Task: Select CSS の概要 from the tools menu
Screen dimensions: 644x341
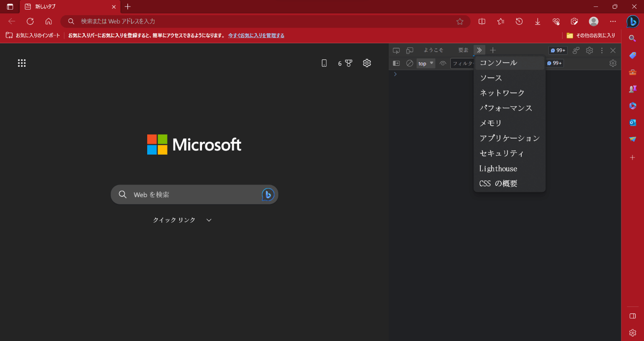Action: pyautogui.click(x=509, y=183)
